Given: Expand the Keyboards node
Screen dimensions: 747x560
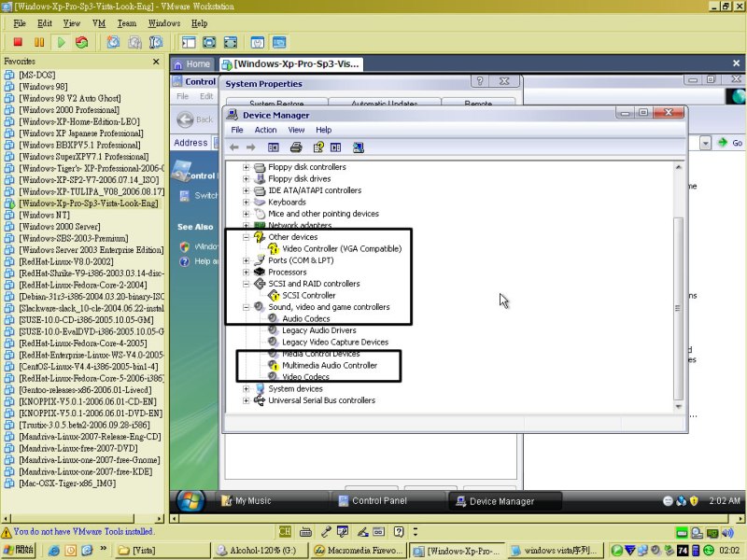Looking at the screenshot, I should click(246, 202).
